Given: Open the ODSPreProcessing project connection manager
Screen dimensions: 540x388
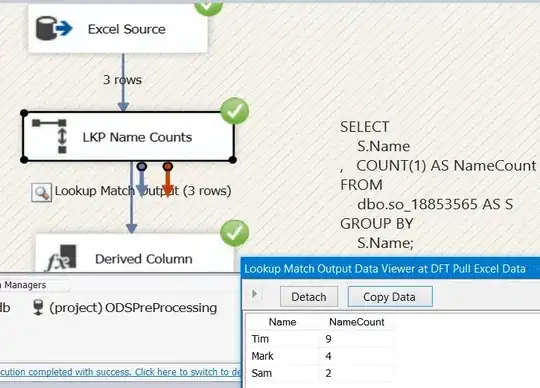Looking at the screenshot, I should pos(125,307).
